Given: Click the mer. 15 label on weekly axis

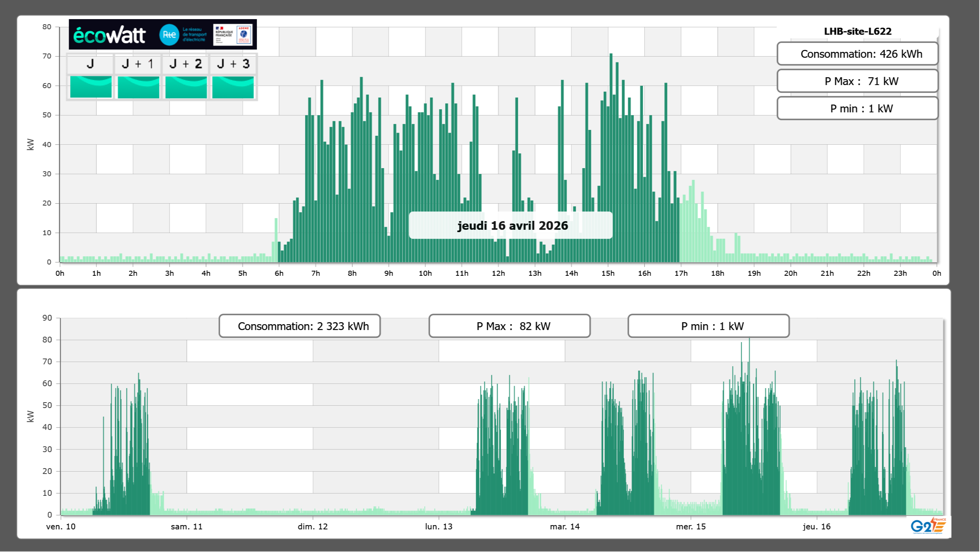Looking at the screenshot, I should tap(690, 527).
